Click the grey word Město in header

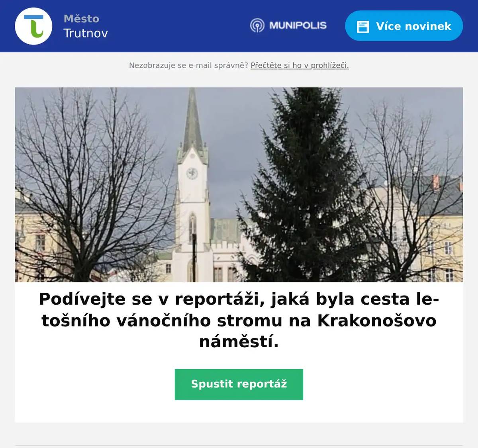pyautogui.click(x=82, y=19)
